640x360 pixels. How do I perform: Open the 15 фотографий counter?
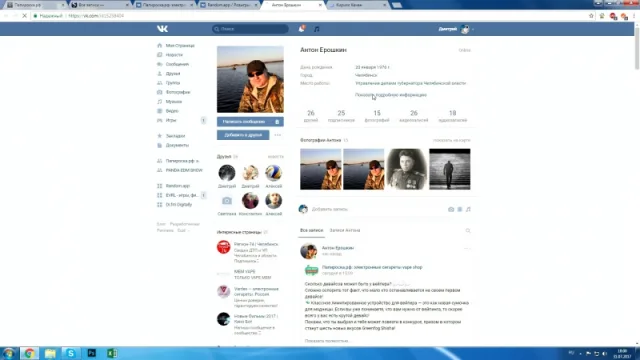pyautogui.click(x=377, y=116)
